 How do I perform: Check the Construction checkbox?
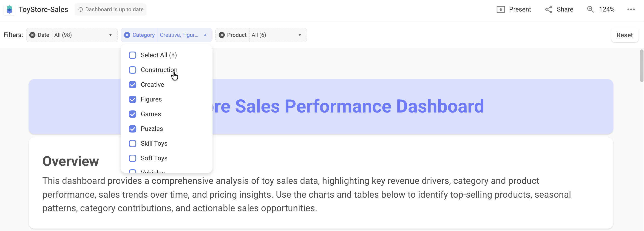coord(133,70)
